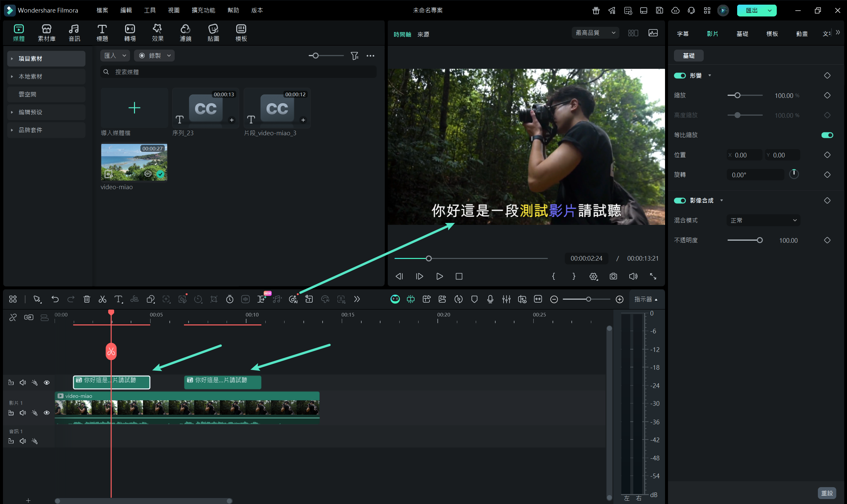Click the delete trash icon in timeline toolbar

87,299
